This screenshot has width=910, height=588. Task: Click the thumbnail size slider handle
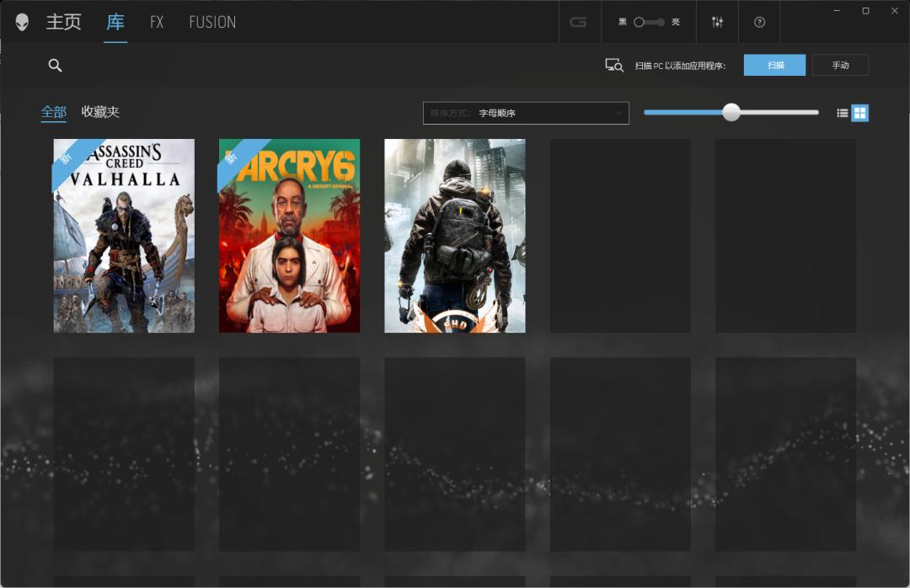(x=731, y=112)
